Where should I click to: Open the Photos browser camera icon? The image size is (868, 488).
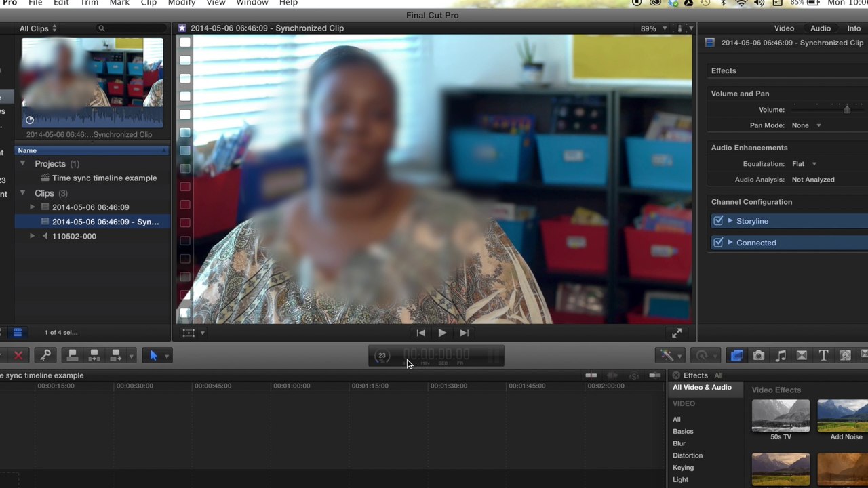(x=758, y=355)
